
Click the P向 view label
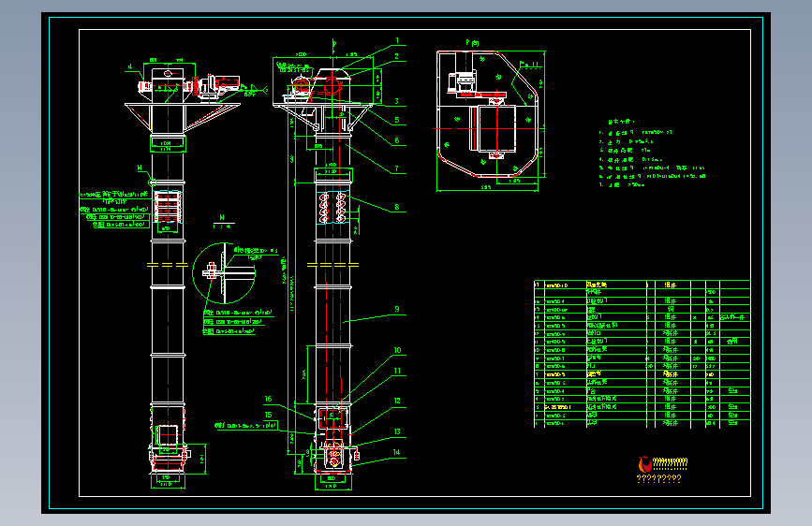472,43
